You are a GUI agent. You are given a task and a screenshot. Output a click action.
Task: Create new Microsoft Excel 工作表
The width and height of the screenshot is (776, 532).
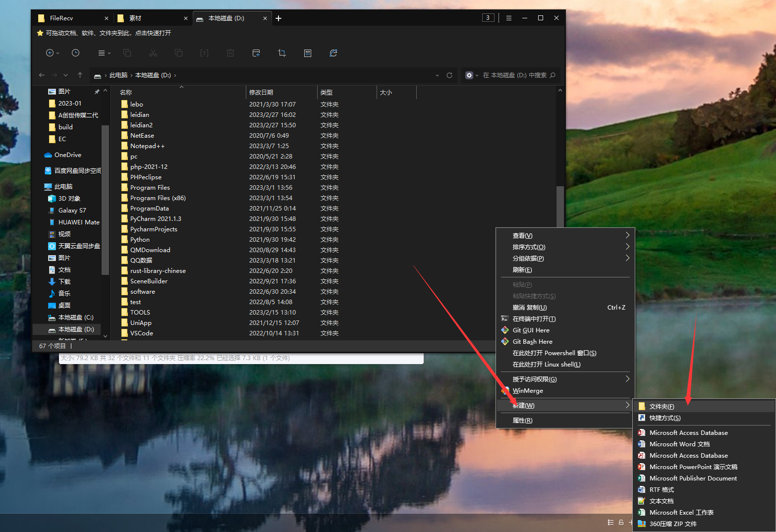[x=704, y=513]
